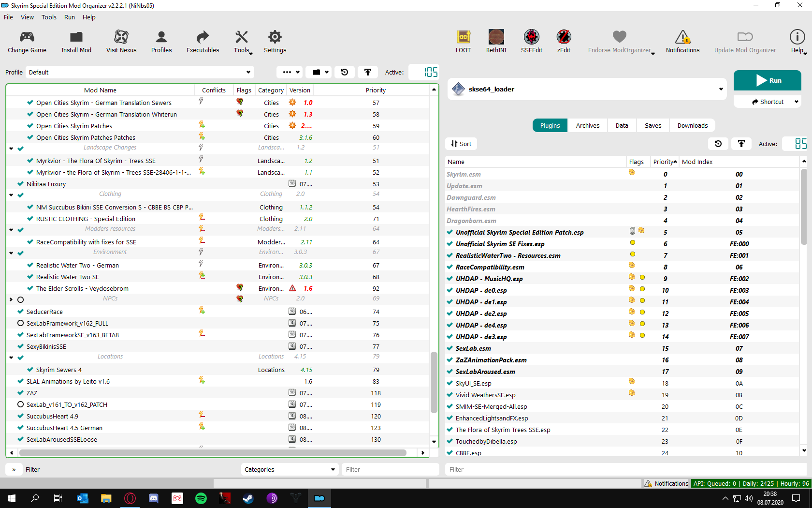812x508 pixels.
Task: Enable the SexLabFramework_v162_FULL mod
Action: (20, 323)
